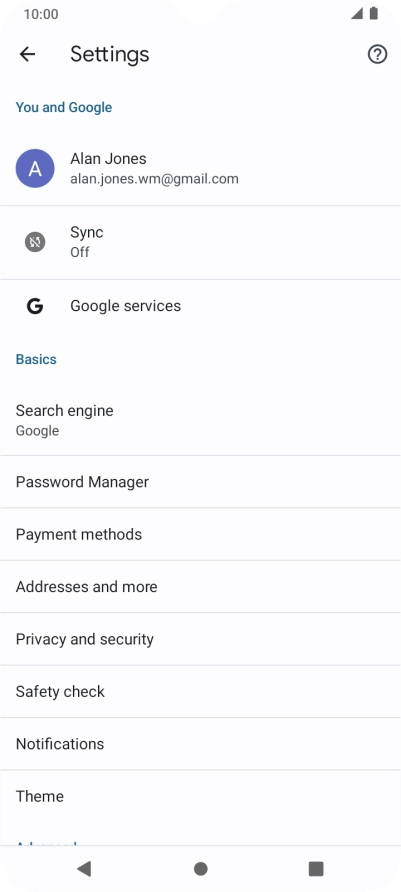
Task: Tap the Android home circle button
Action: coord(200,869)
